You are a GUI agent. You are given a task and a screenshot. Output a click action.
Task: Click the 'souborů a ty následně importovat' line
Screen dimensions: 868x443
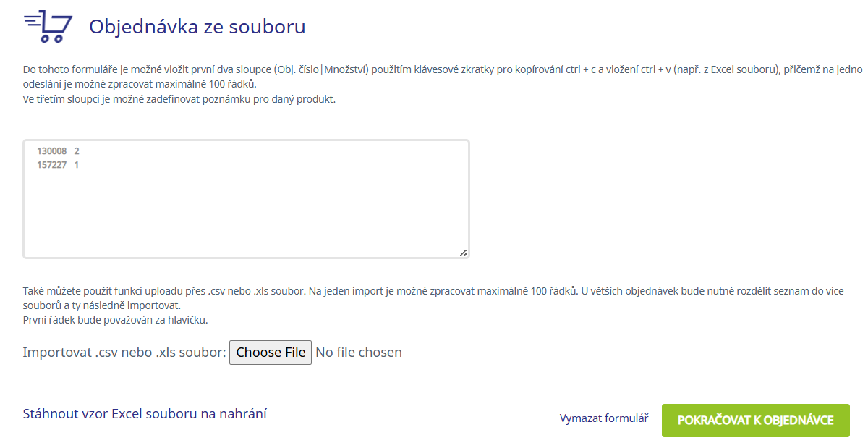102,305
